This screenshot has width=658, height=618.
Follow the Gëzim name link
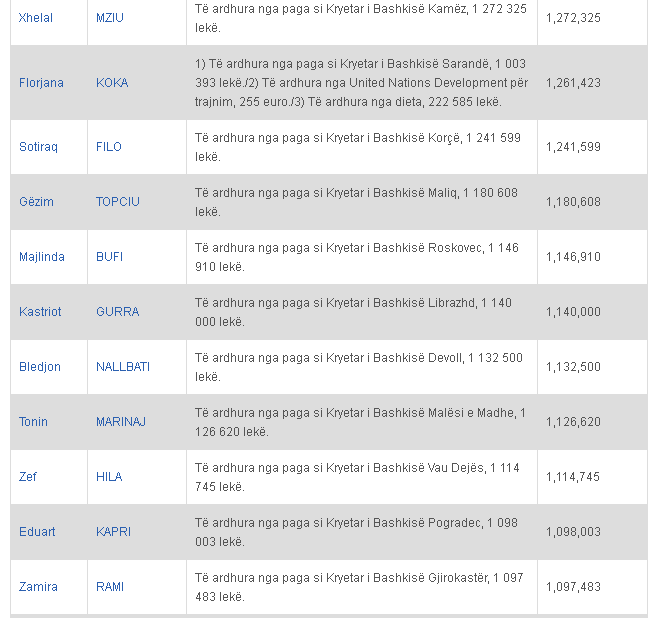tap(36, 202)
